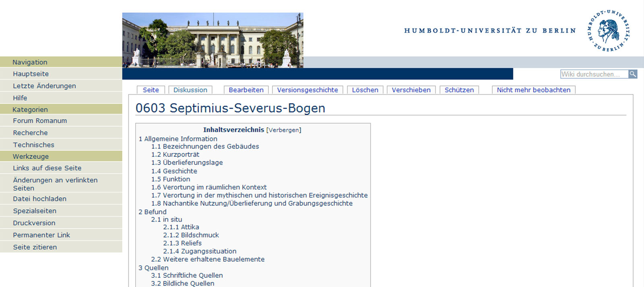Click Humboldt-Universität zu Berlin header text
Screen dimensions: 644x287
[x=490, y=31]
